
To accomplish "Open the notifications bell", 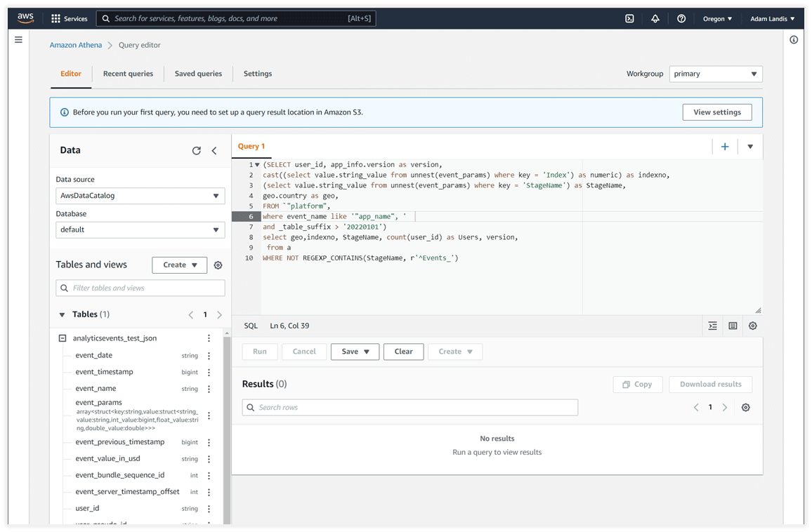I will (655, 19).
